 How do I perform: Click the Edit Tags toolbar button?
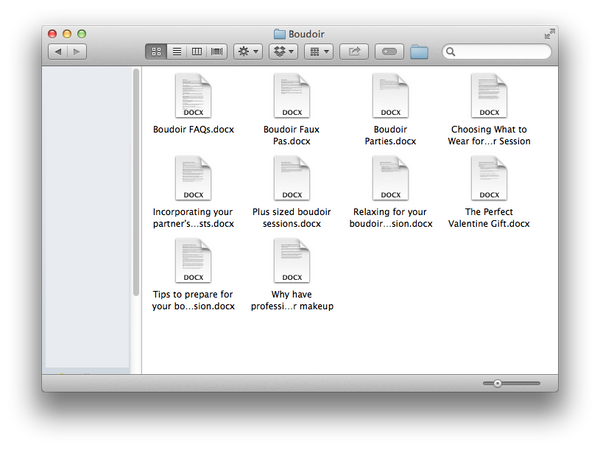point(389,51)
